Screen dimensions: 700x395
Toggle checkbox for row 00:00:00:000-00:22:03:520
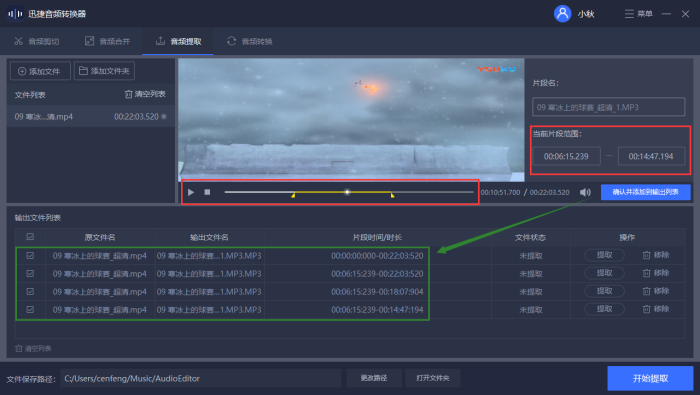[x=30, y=256]
